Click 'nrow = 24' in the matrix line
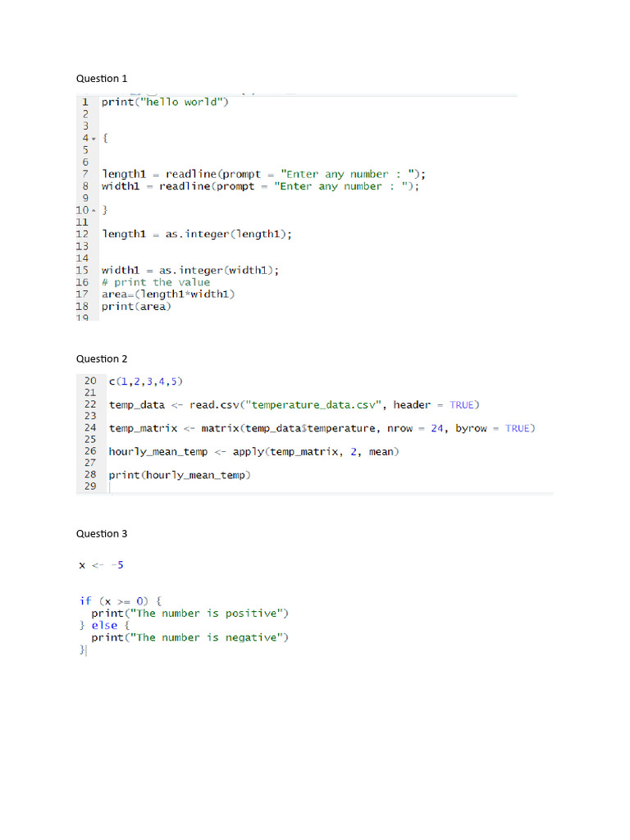630x840 pixels. tap(416, 428)
